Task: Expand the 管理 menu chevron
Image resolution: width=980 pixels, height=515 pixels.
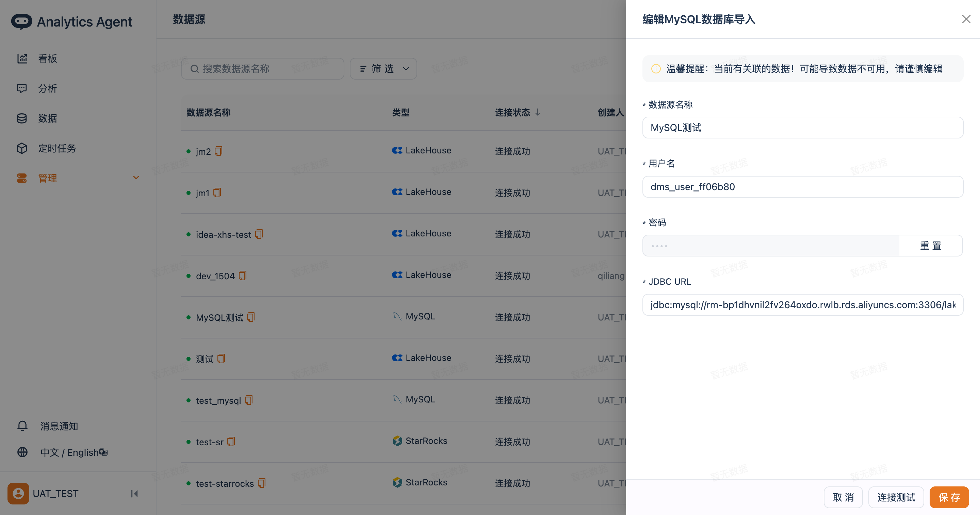Action: (x=136, y=178)
